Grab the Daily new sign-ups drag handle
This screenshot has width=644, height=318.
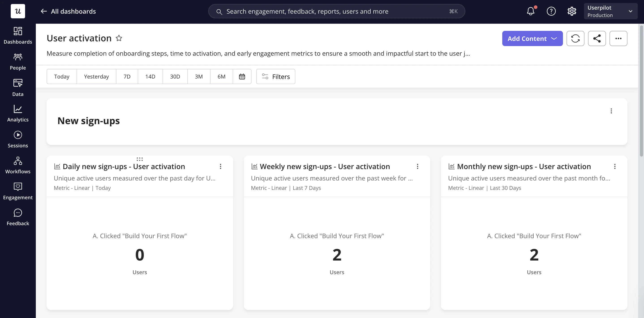[140, 159]
